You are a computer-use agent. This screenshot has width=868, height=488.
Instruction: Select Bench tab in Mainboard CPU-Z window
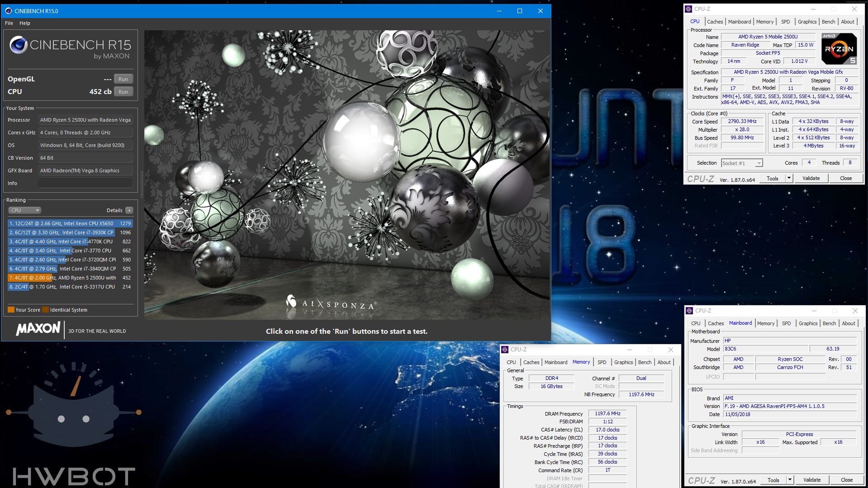[830, 323]
